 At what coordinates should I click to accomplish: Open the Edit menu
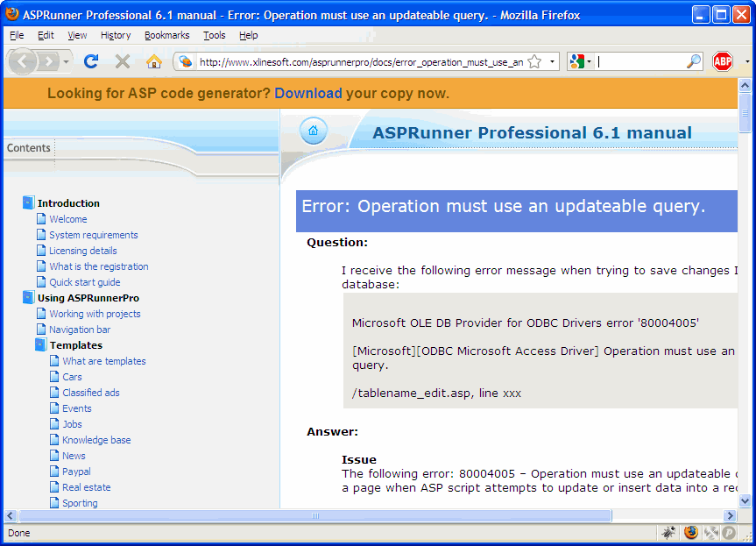tap(46, 35)
